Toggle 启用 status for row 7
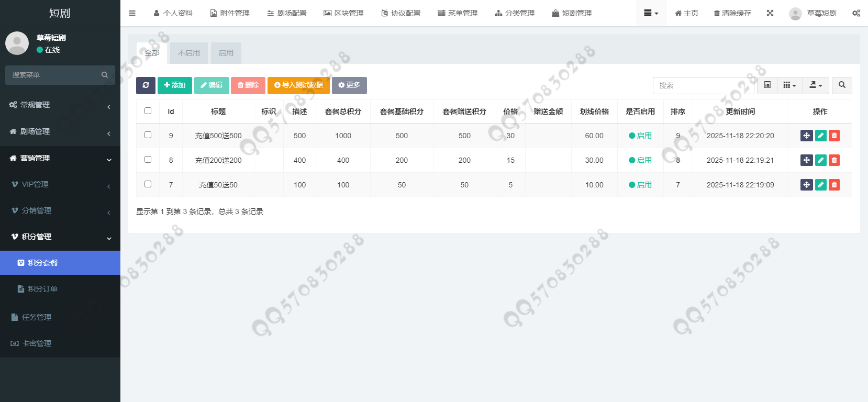868x402 pixels. [640, 185]
